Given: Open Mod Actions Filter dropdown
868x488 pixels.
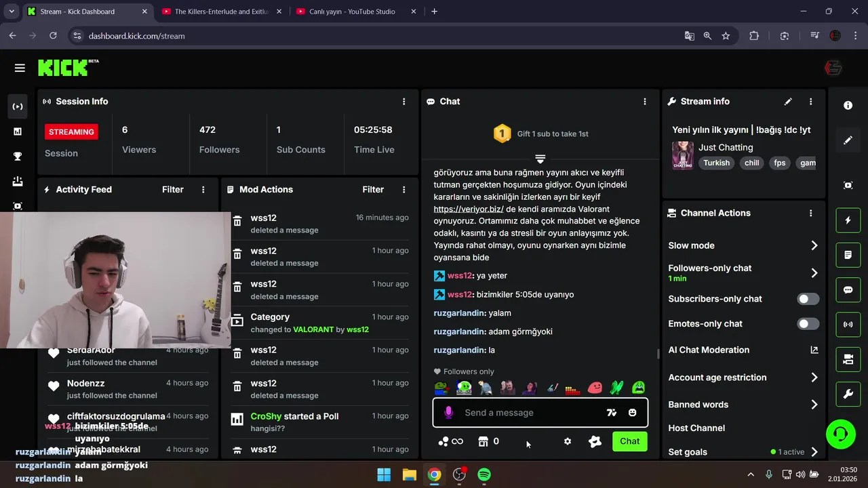Looking at the screenshot, I should [373, 190].
